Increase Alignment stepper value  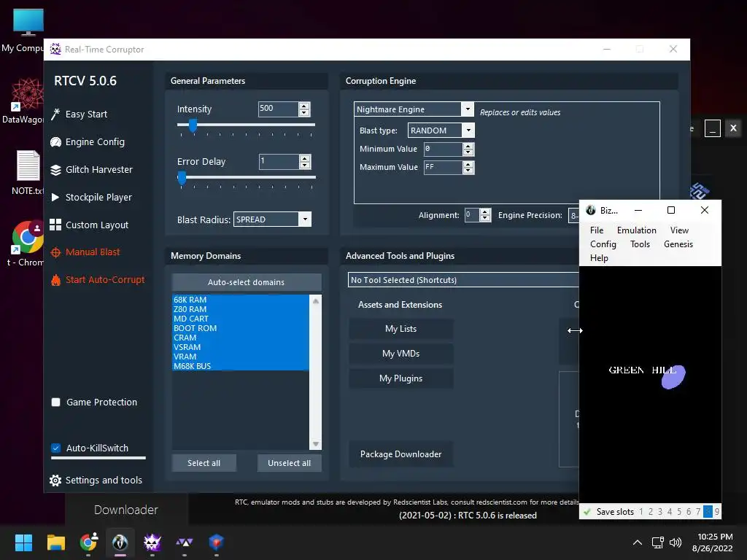click(x=485, y=212)
